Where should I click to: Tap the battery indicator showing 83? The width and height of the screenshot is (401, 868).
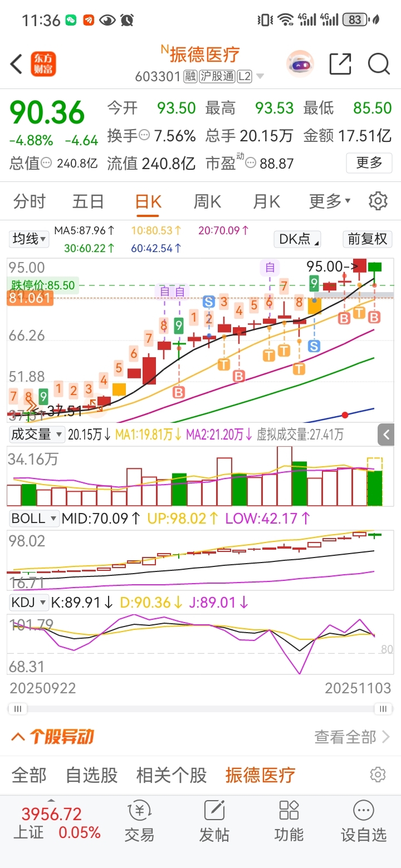(355, 20)
